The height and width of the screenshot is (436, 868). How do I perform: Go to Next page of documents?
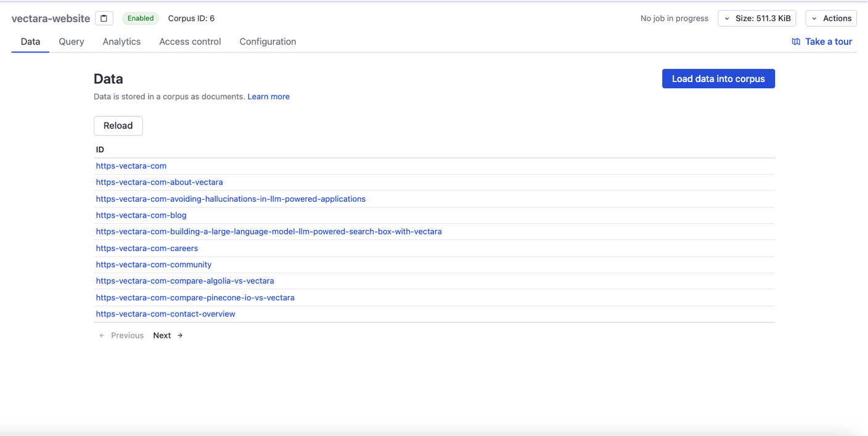click(x=168, y=335)
